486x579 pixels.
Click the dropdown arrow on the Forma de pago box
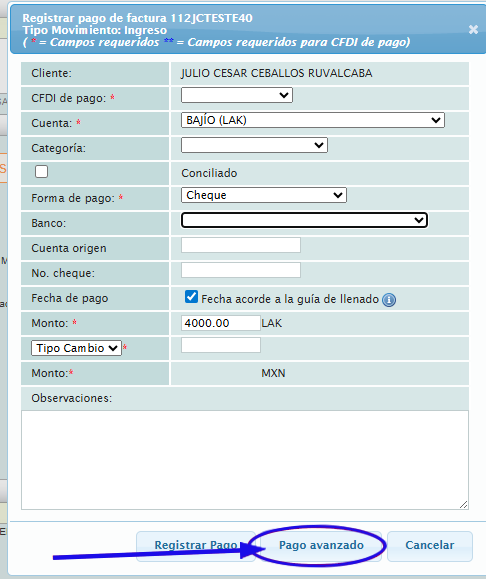[x=338, y=195]
